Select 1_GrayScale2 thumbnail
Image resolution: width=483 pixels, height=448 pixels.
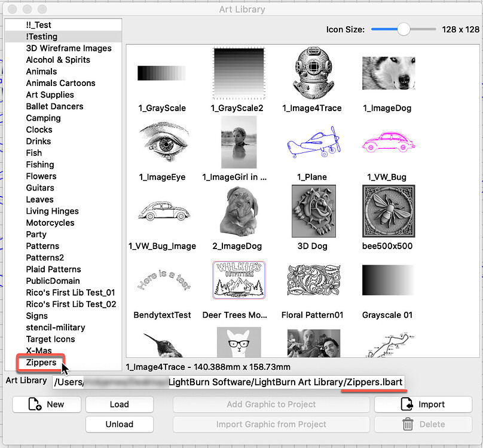239,73
